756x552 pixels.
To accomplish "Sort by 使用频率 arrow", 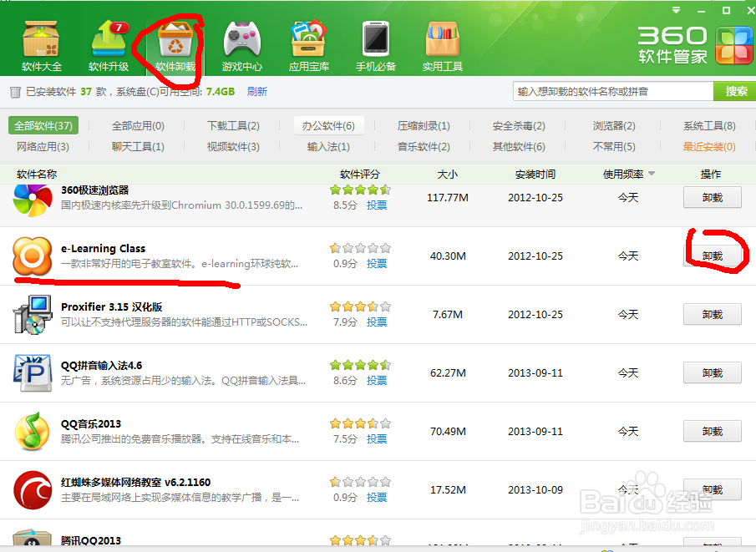I will [652, 174].
